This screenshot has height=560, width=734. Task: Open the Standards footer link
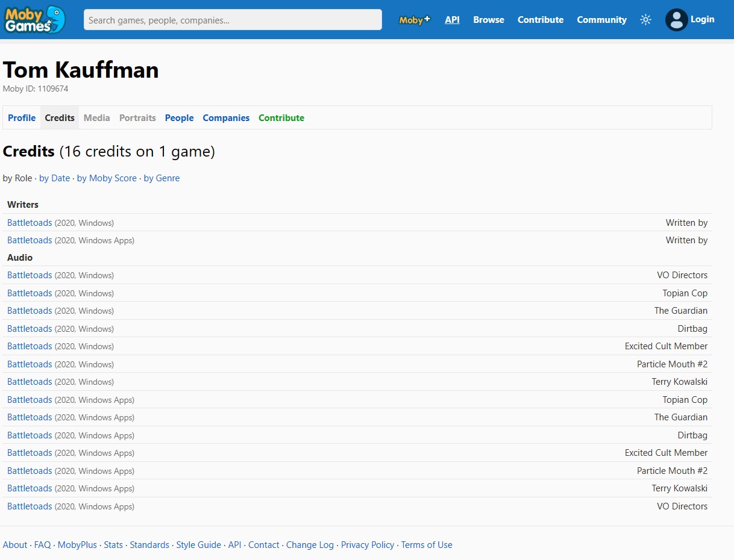click(149, 545)
